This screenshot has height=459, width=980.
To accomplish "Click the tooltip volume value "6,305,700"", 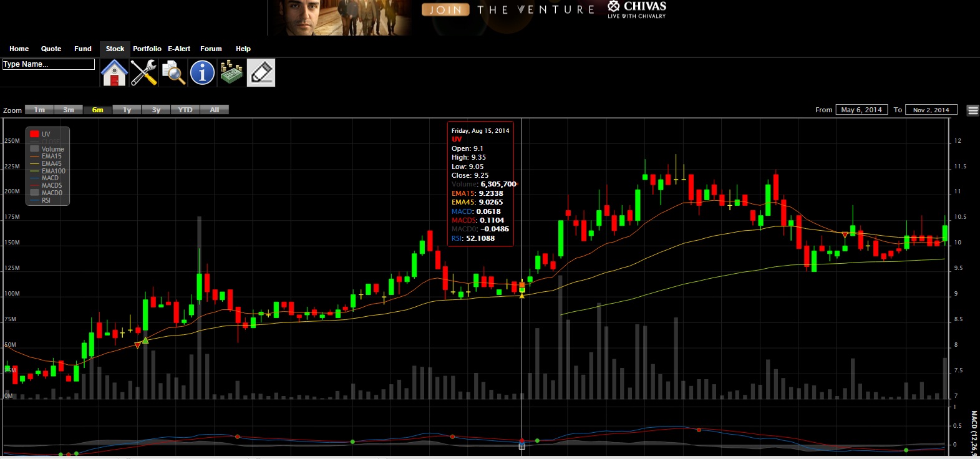I will pos(498,185).
